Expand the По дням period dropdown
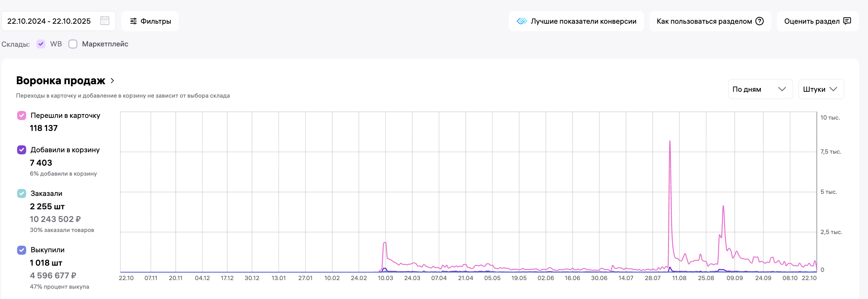 [x=760, y=89]
